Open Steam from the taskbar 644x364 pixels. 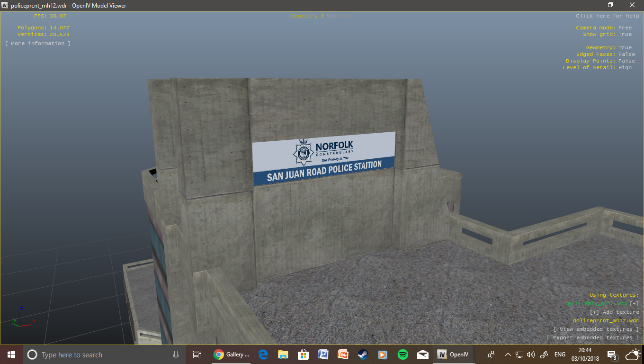[x=363, y=355]
